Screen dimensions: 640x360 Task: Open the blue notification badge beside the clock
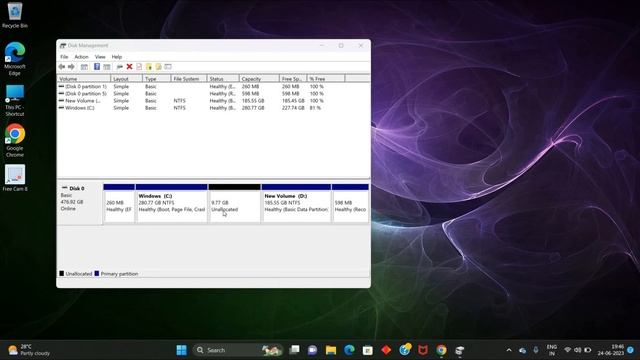631,350
